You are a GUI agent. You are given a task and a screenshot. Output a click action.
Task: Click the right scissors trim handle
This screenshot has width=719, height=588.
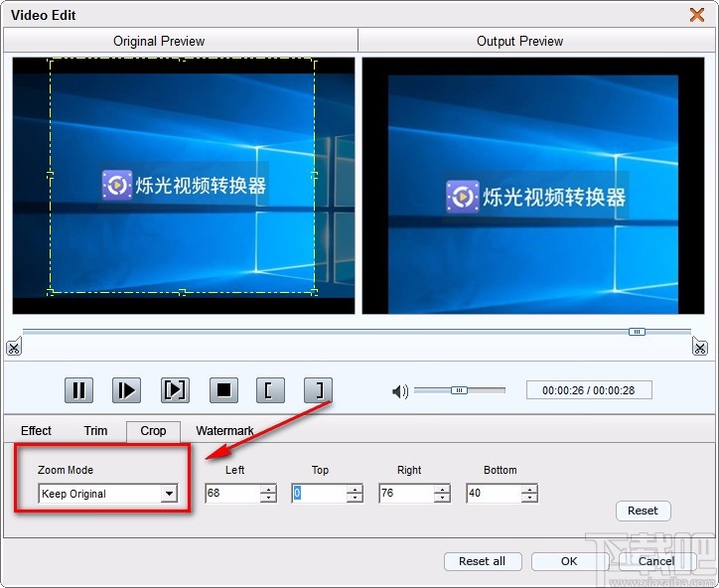(700, 347)
